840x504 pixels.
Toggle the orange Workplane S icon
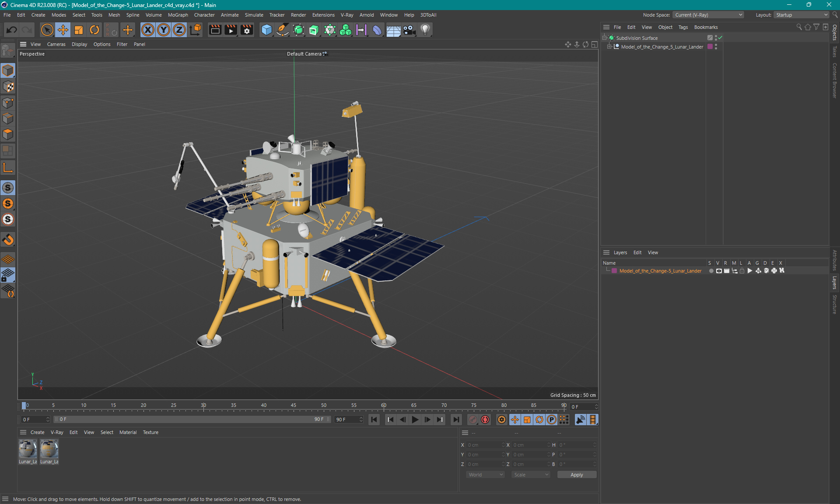8,203
